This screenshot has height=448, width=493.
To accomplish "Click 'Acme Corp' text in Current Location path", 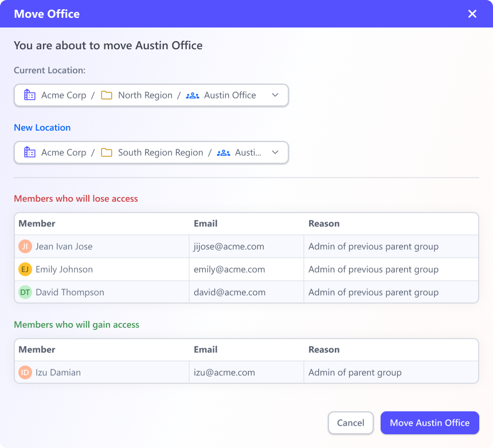I will click(64, 95).
